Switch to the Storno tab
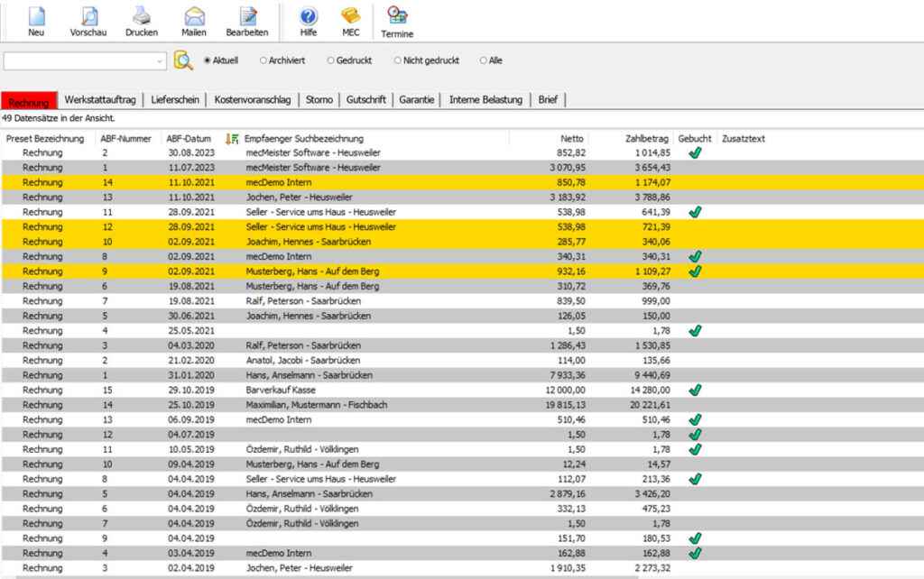The height and width of the screenshot is (579, 924). [319, 100]
